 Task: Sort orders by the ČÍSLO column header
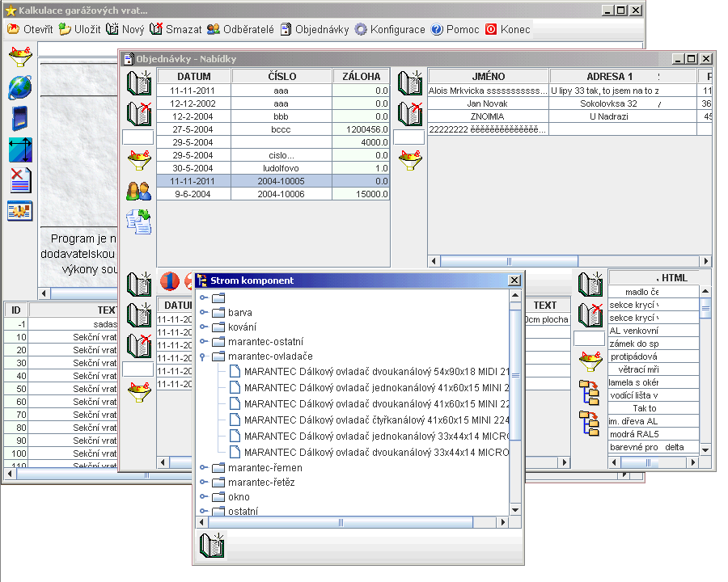coord(281,77)
